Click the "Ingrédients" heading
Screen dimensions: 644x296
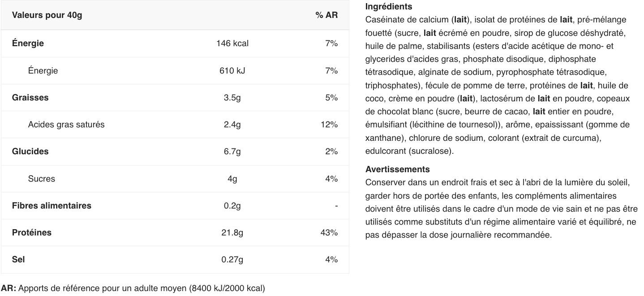(388, 7)
